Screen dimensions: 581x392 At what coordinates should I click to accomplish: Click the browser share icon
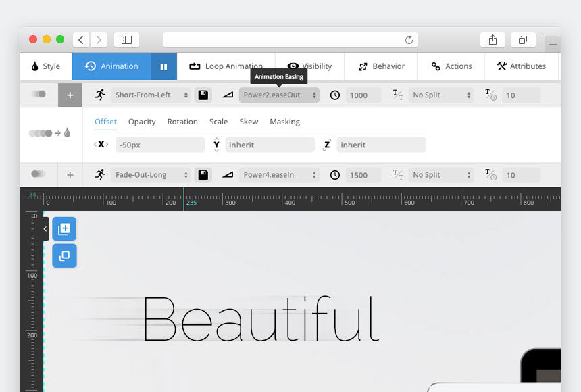[x=492, y=40]
